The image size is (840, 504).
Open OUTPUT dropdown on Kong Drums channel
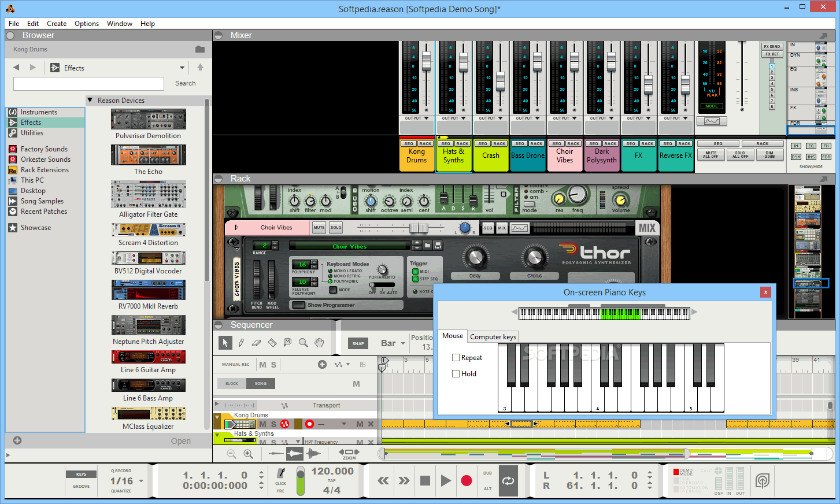point(417,118)
